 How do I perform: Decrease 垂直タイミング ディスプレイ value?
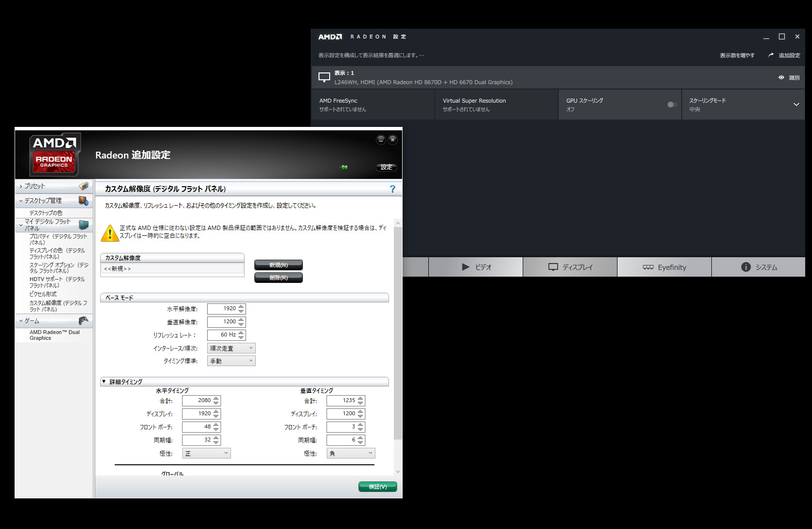point(360,416)
